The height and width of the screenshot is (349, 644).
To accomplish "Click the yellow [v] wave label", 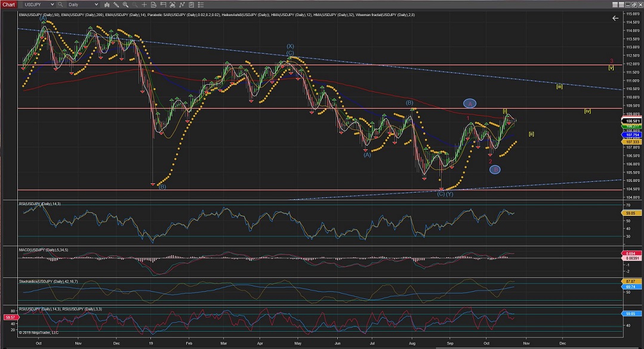I will pyautogui.click(x=611, y=68).
